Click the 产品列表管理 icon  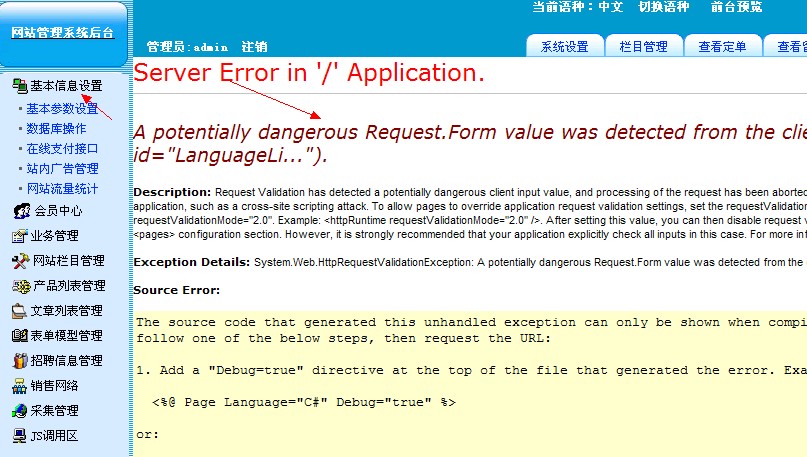click(19, 286)
